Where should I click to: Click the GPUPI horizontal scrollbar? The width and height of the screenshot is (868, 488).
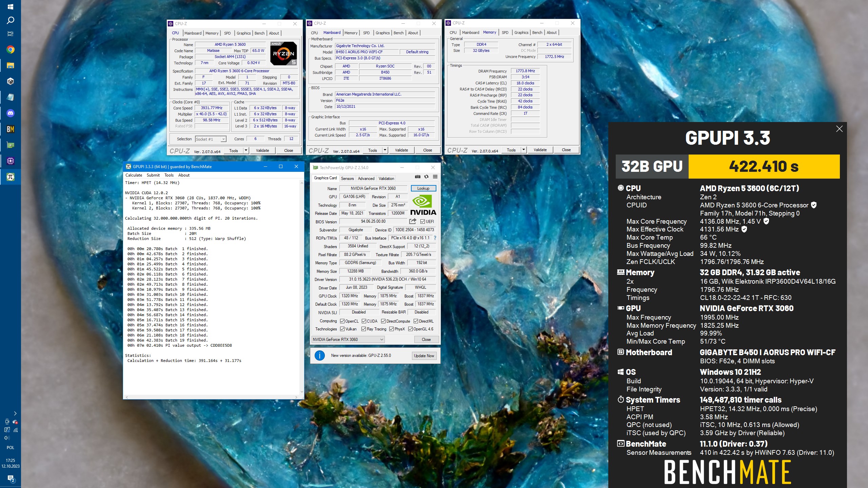[212, 397]
